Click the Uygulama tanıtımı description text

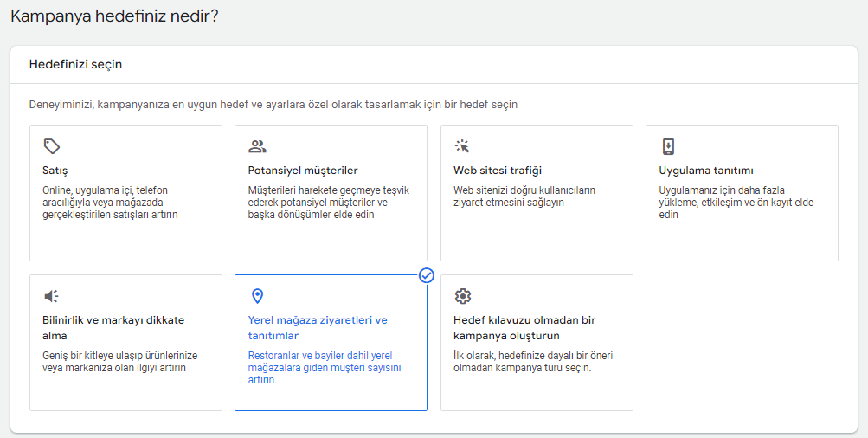point(736,202)
